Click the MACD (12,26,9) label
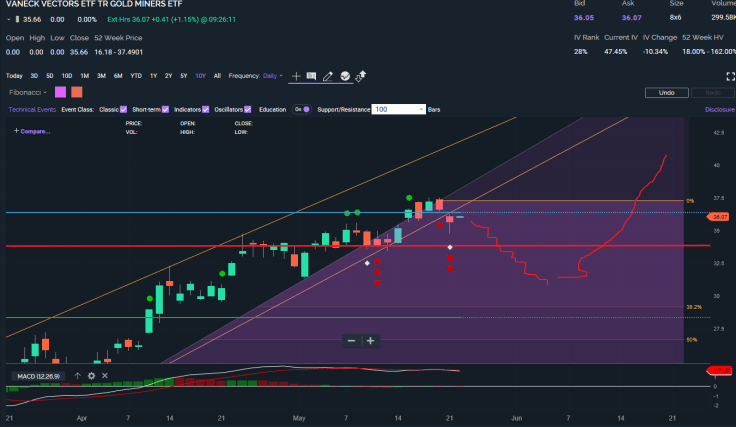The width and height of the screenshot is (736, 427). tap(38, 376)
